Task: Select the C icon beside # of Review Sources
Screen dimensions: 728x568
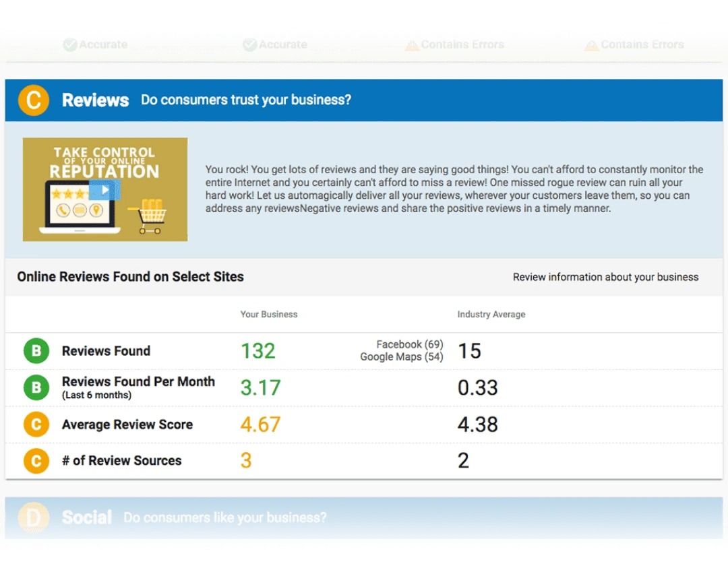Action: pos(36,460)
